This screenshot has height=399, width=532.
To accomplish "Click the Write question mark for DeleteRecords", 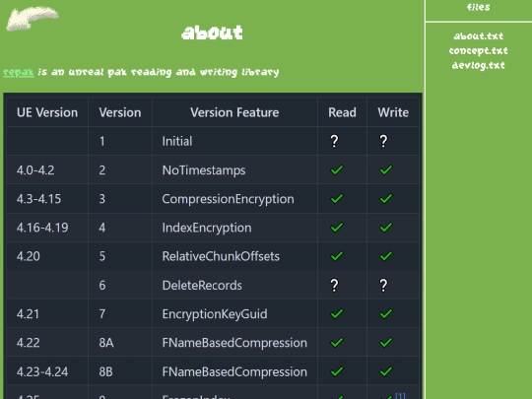I will click(x=383, y=286).
